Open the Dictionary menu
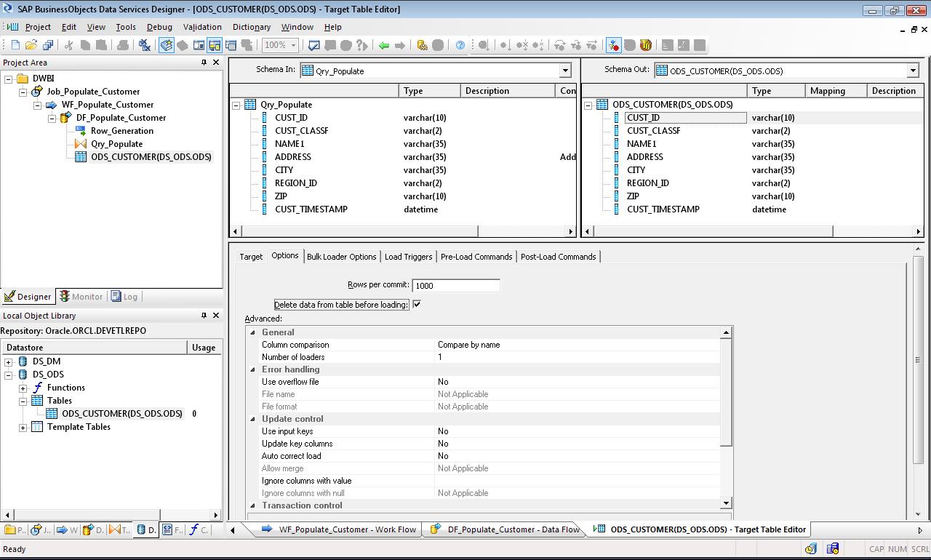Image resolution: width=931 pixels, height=560 pixels. point(252,27)
